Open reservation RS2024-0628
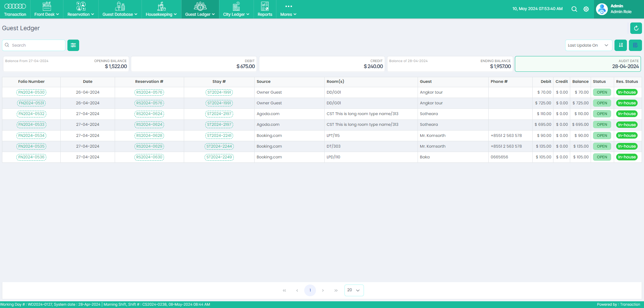The height and width of the screenshot is (308, 644). (x=149, y=136)
